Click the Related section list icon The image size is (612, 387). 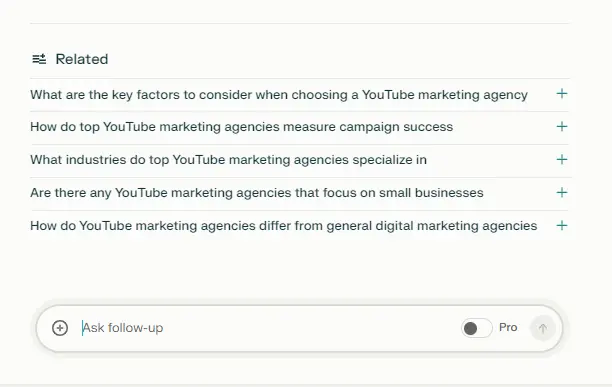(x=39, y=59)
